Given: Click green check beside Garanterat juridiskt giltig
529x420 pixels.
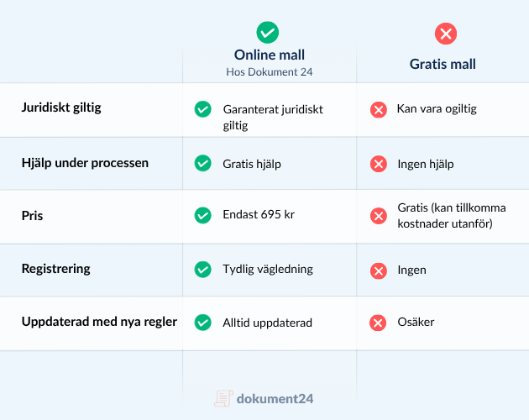Looking at the screenshot, I should [202, 109].
